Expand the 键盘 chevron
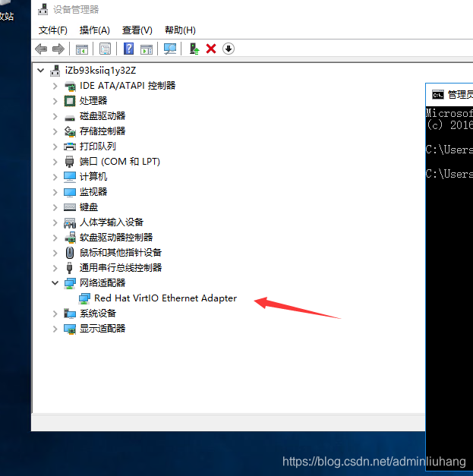473x476 pixels. 55,207
